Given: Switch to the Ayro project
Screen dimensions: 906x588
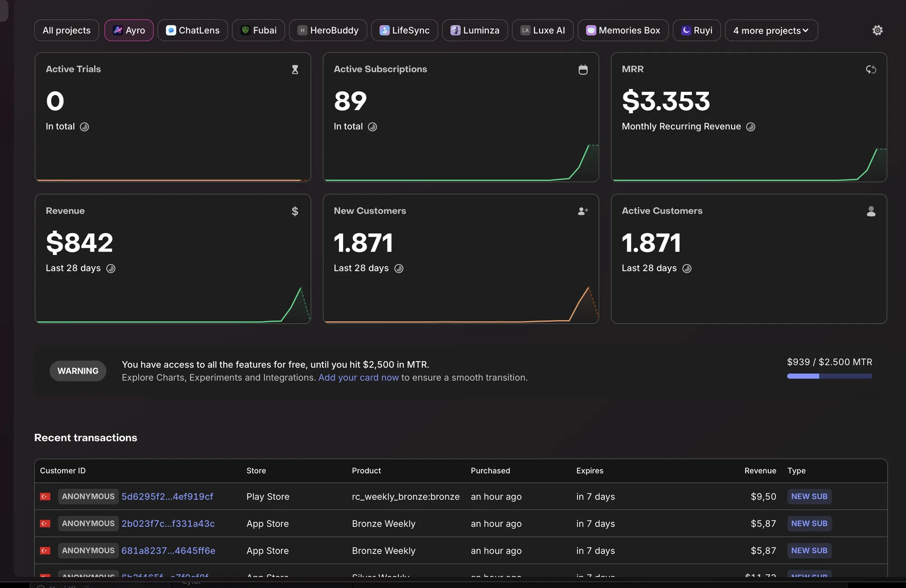Looking at the screenshot, I should click(x=129, y=30).
